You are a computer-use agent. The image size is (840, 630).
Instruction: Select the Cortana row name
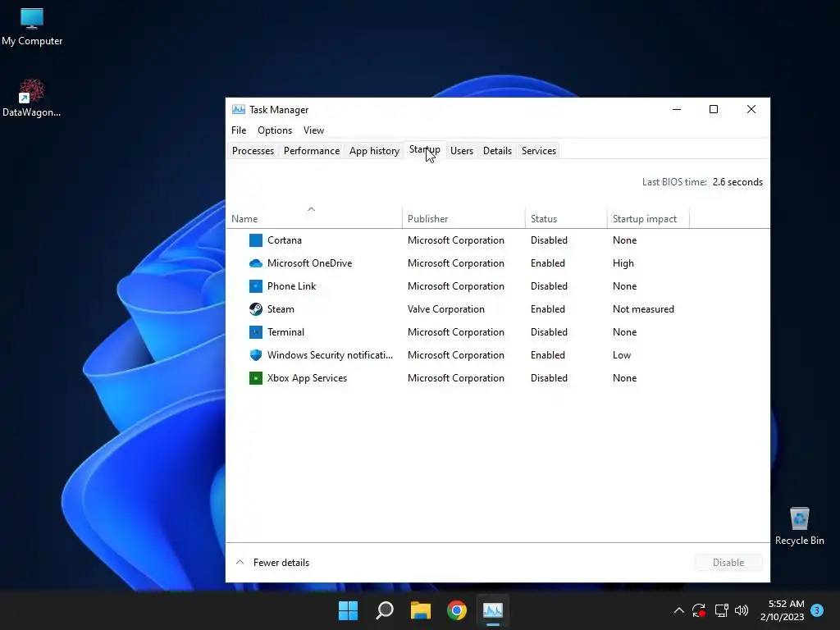click(285, 240)
